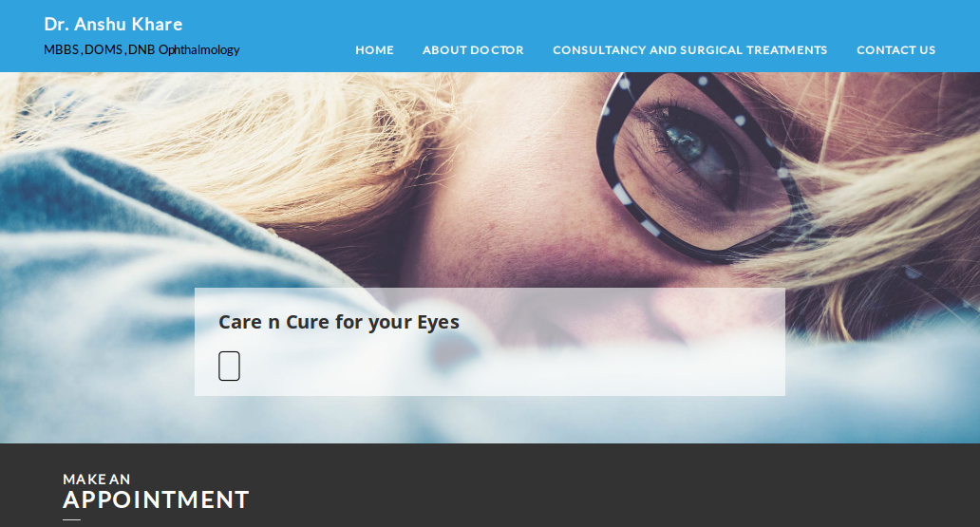Select the Care n Cure for your Eyes heading
The image size is (980, 527).
click(339, 322)
